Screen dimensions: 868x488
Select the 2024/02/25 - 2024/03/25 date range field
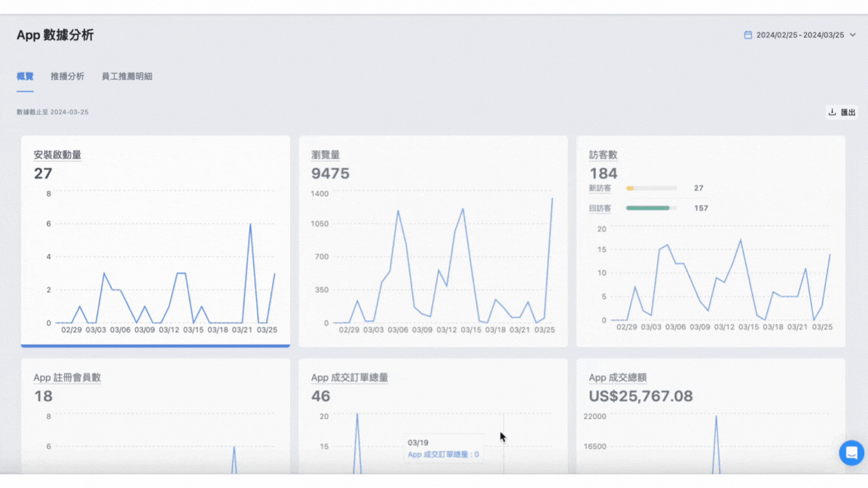point(800,35)
